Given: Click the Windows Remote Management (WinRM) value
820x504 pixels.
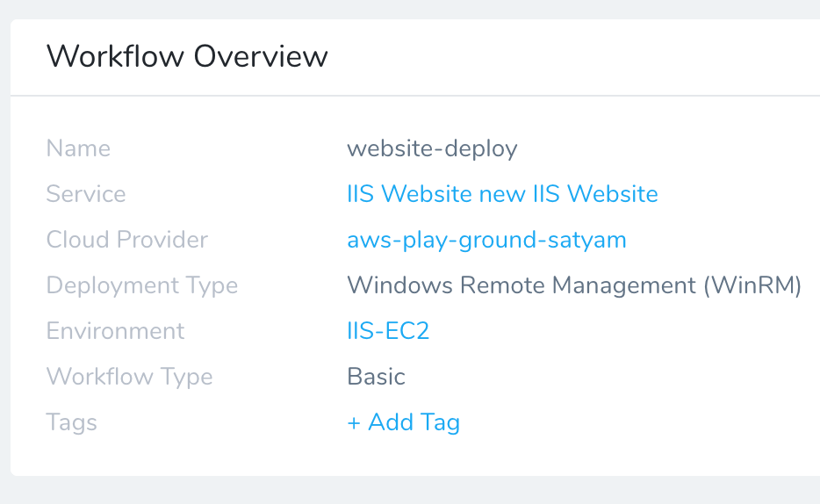Looking at the screenshot, I should [x=574, y=285].
